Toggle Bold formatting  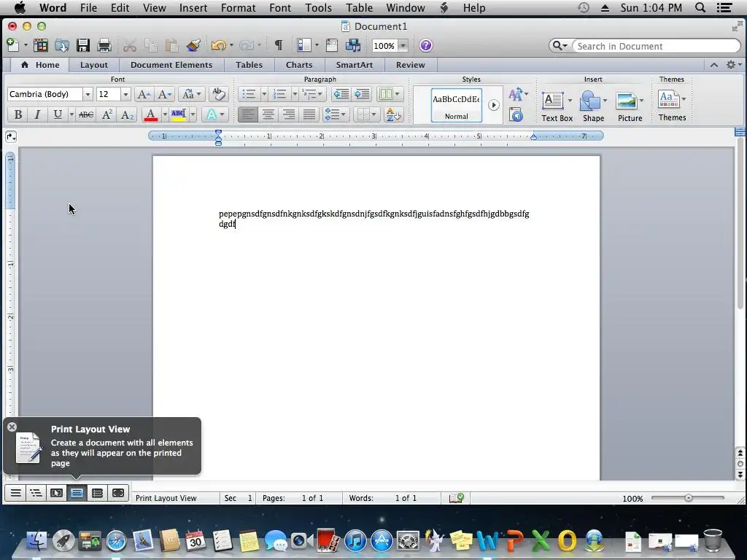[18, 114]
